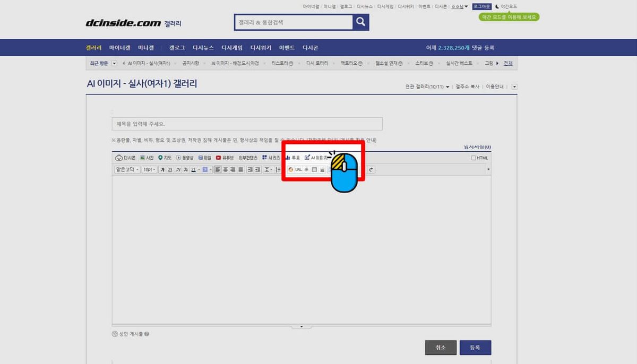Click 전체 link in recent visits bar
637x364 pixels.
(508, 63)
